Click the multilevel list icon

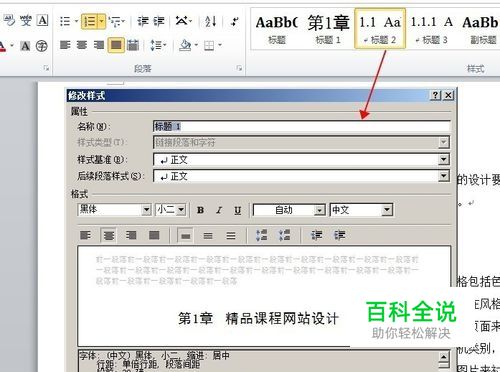tap(115, 22)
